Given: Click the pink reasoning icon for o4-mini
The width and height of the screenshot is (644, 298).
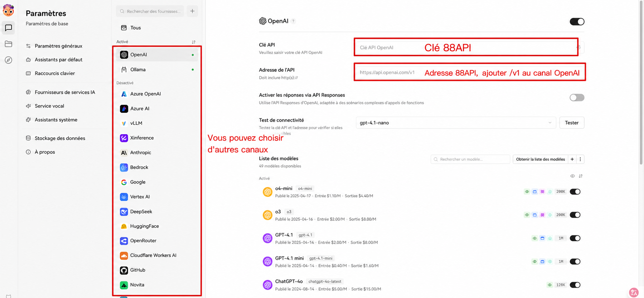Looking at the screenshot, I should point(542,192).
